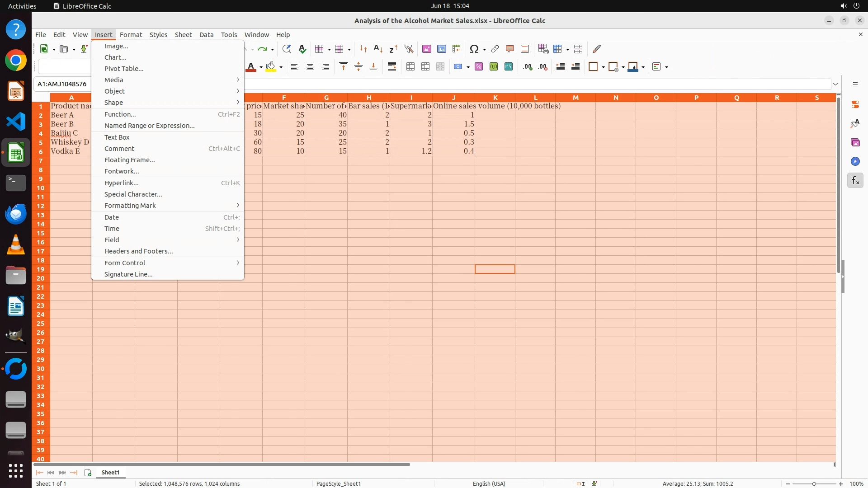Open the Functions sidebar panel icon
Image resolution: width=868 pixels, height=488 pixels.
[855, 181]
